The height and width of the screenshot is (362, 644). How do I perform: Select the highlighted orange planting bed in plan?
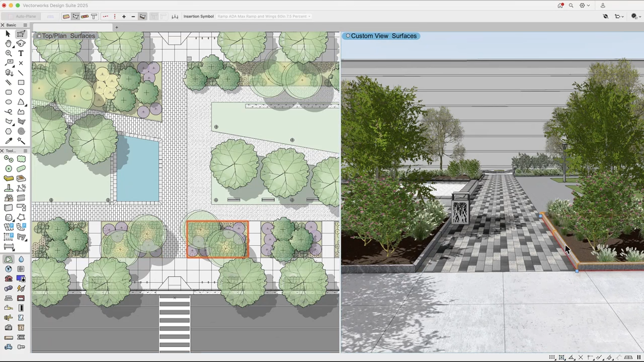click(217, 239)
